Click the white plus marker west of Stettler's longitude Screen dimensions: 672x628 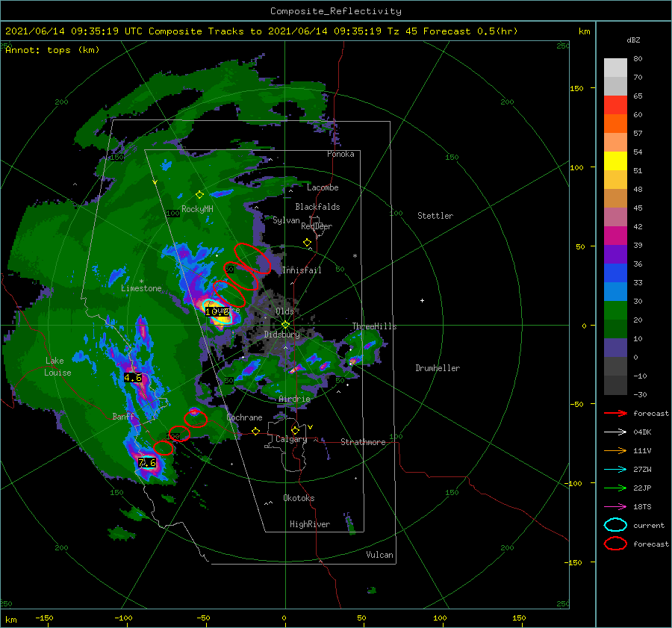point(422,300)
